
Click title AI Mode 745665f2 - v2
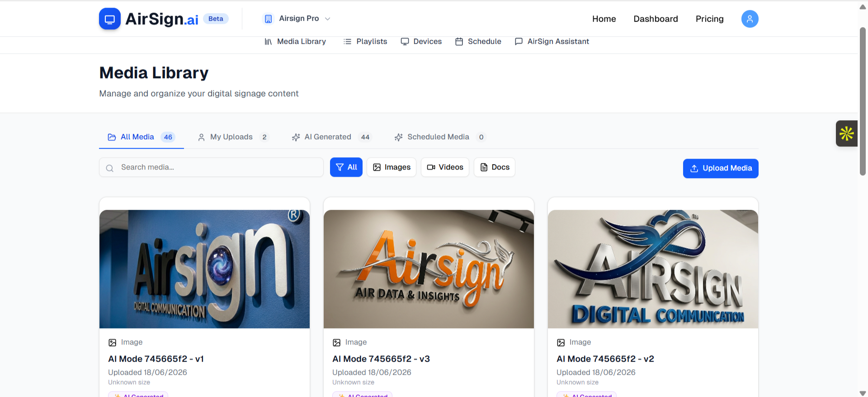tap(605, 359)
